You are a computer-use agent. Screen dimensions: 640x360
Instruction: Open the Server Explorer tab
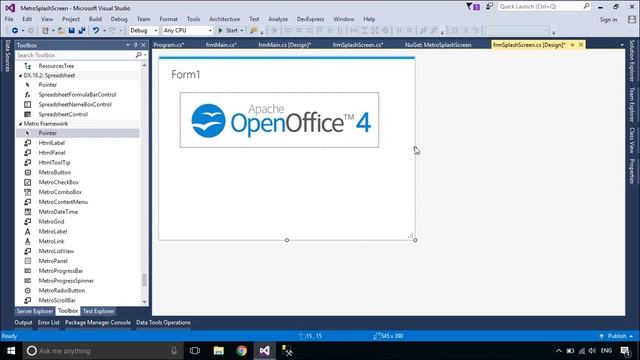tap(35, 311)
